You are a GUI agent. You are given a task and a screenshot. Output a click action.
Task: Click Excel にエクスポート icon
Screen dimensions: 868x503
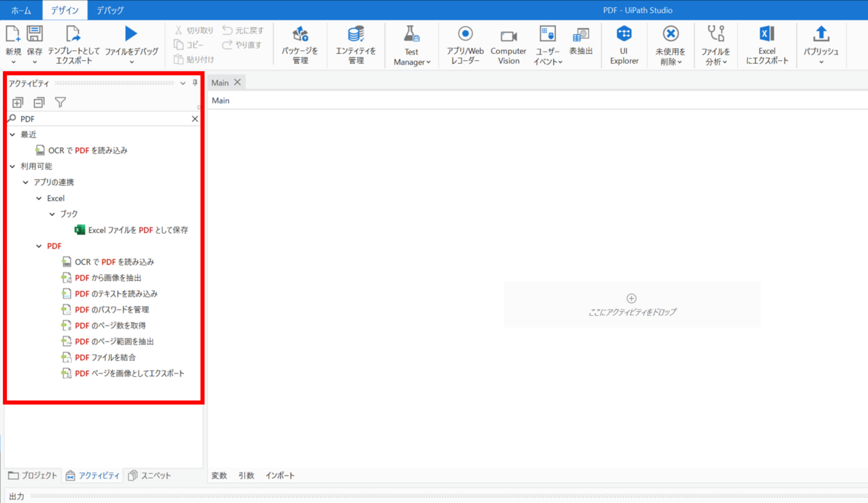766,44
